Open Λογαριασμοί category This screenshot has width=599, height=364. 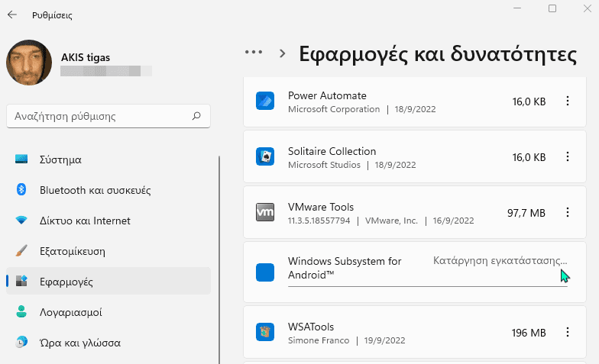coord(108,312)
